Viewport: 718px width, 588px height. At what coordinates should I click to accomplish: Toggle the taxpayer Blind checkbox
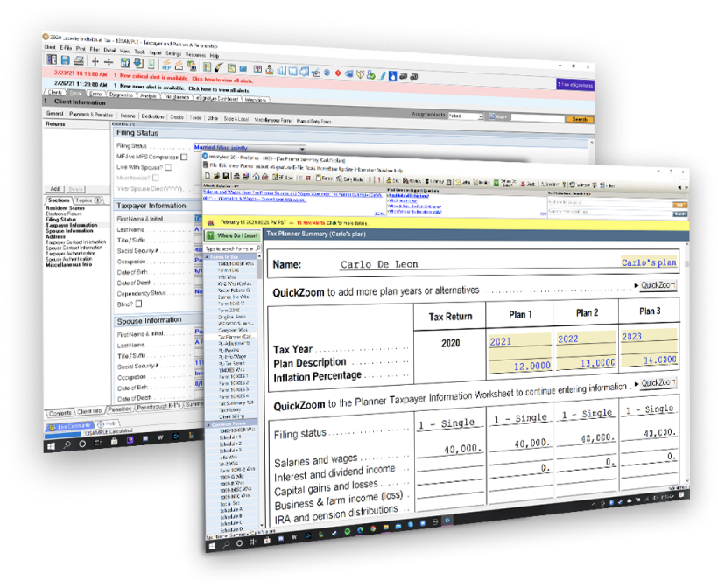click(x=138, y=304)
